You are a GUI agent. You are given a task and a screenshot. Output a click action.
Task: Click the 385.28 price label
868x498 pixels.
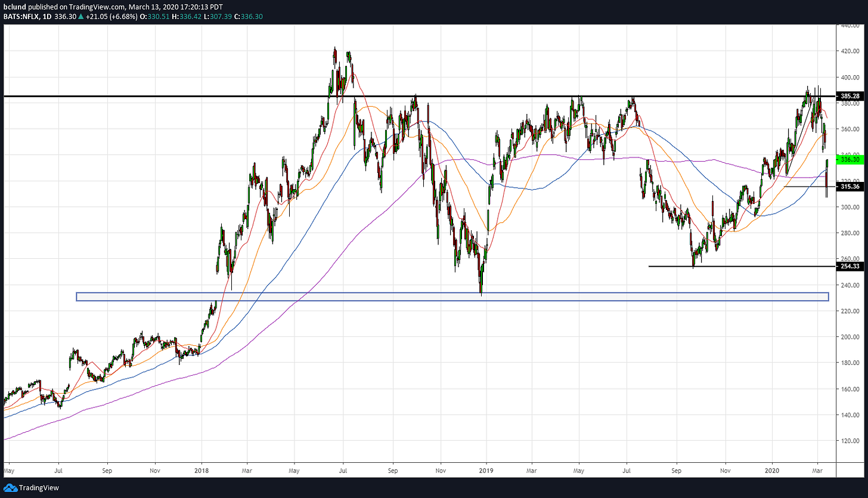point(850,96)
